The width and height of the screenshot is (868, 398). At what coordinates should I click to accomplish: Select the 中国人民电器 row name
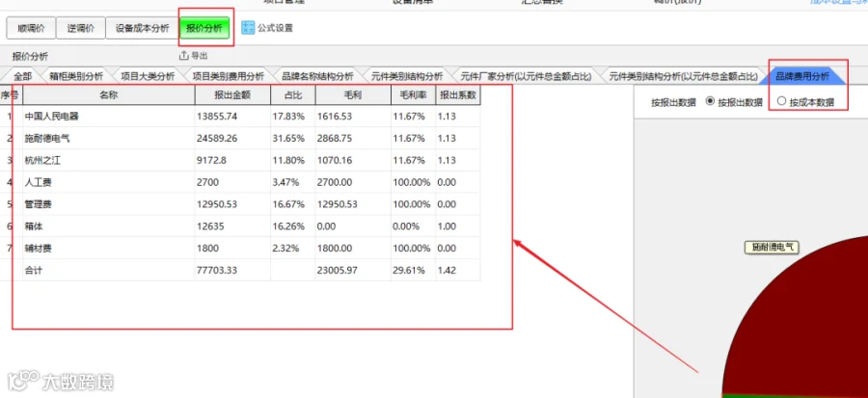pyautogui.click(x=51, y=117)
